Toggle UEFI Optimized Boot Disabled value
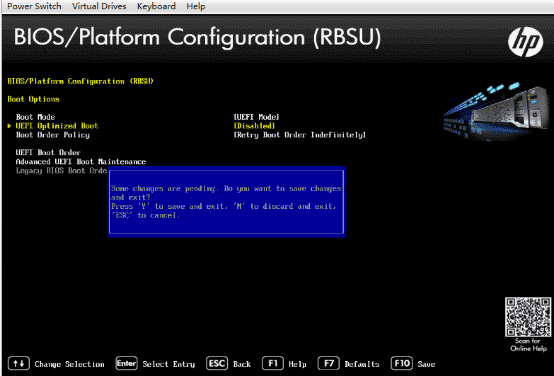554x376 pixels. [254, 126]
